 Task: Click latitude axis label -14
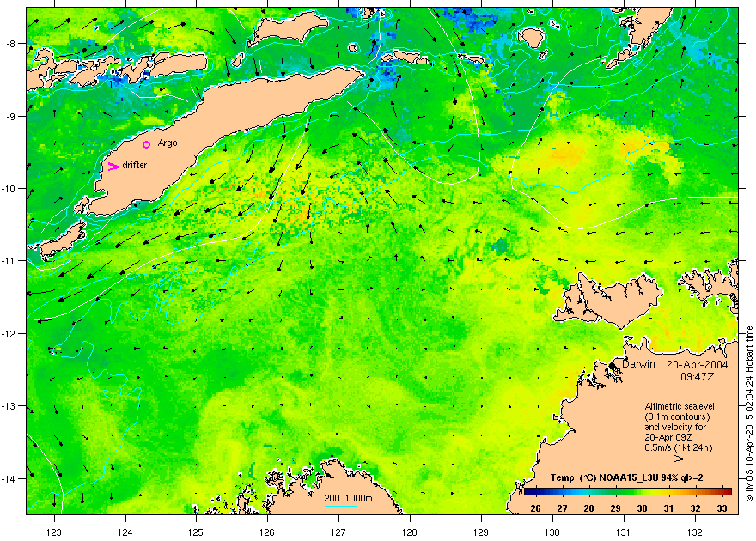tap(9, 478)
